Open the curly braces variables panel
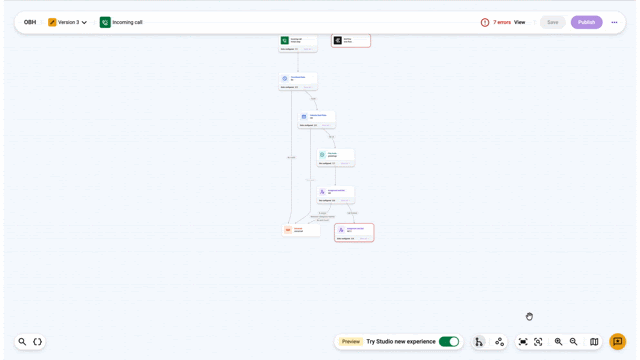Image resolution: width=640 pixels, height=360 pixels. coord(38,342)
